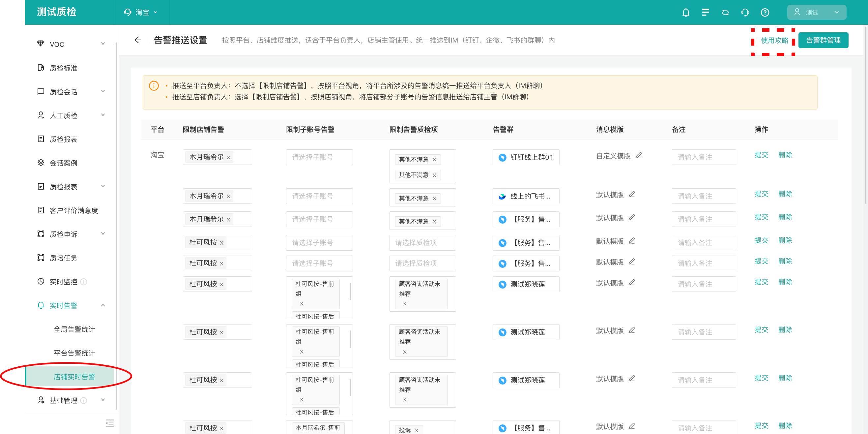This screenshot has width=868, height=434.
Task: Click 删除 in the 钉钉线上群01 row
Action: pos(785,155)
